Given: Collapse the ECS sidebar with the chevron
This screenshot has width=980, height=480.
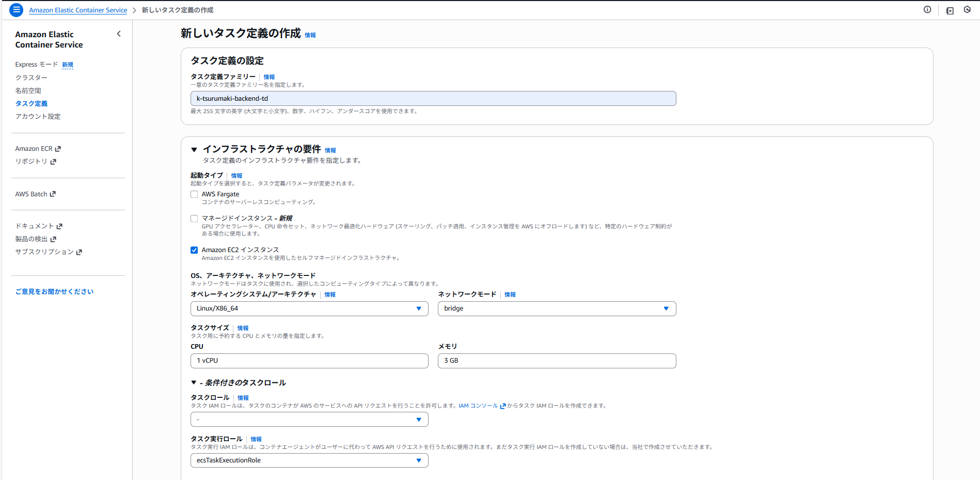Looking at the screenshot, I should [x=119, y=34].
